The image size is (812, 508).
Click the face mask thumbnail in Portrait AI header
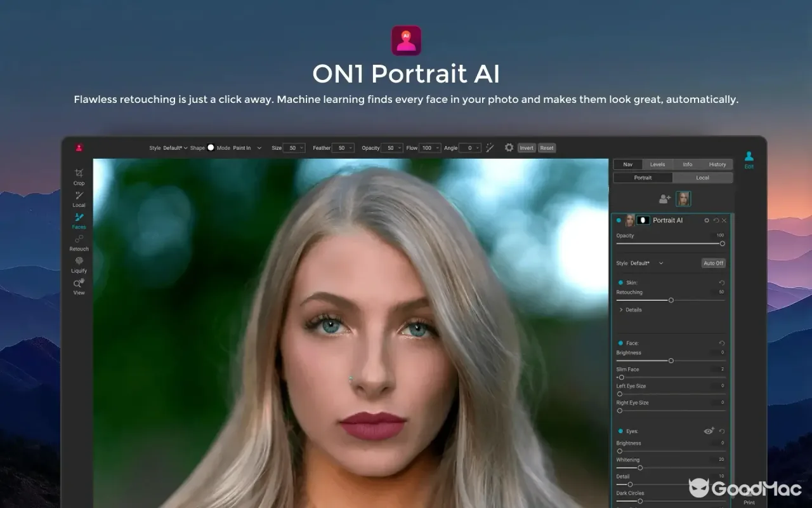[x=643, y=220]
